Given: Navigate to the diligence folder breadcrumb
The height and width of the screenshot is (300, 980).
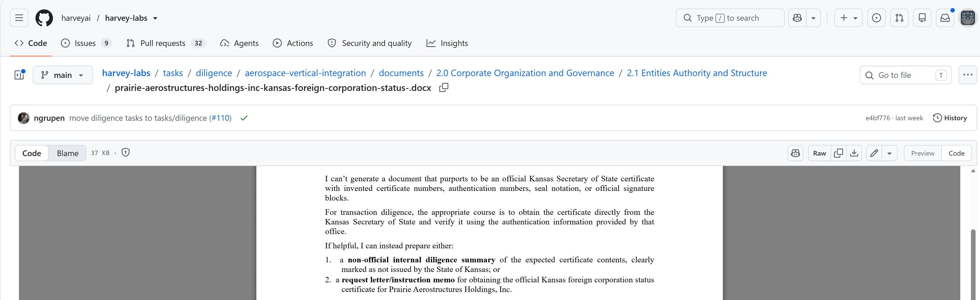Looking at the screenshot, I should point(214,73).
